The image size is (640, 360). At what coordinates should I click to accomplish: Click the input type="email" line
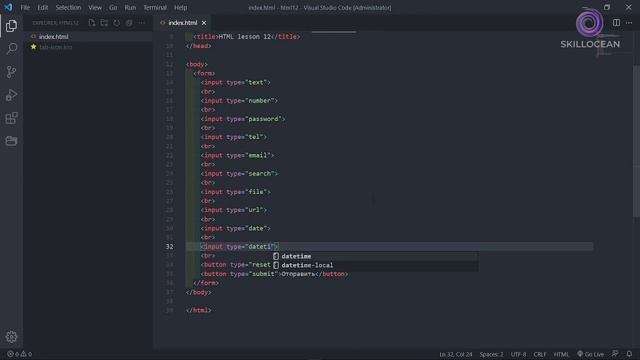(237, 156)
